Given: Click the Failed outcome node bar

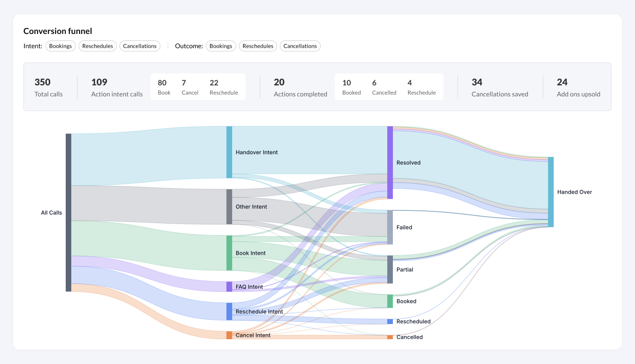Looking at the screenshot, I should [390, 227].
